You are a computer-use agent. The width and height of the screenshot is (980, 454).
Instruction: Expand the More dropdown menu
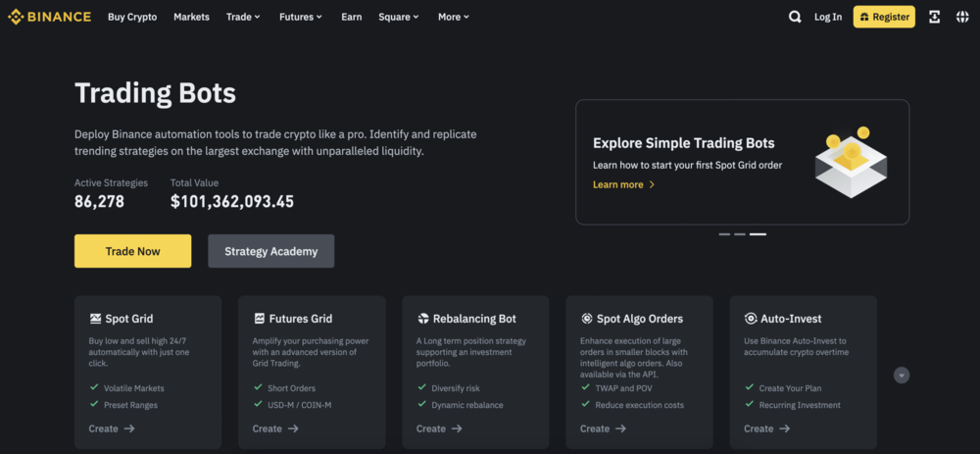(454, 17)
